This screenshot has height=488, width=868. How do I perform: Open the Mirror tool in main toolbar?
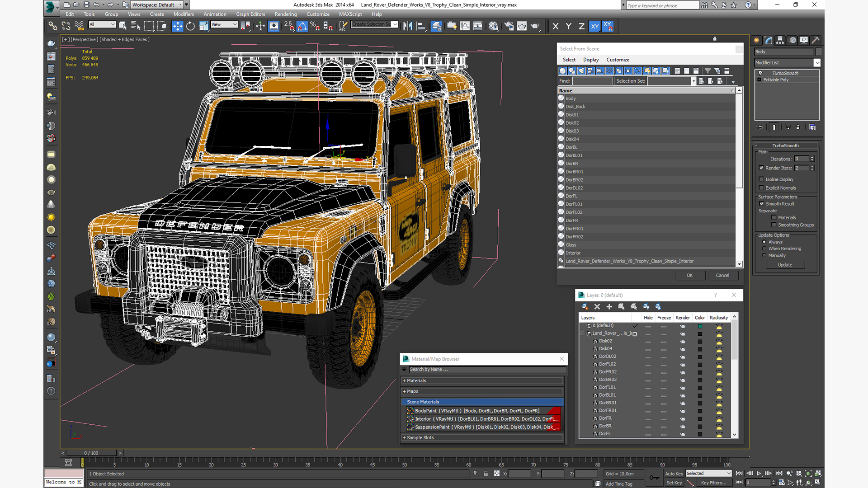(x=408, y=26)
